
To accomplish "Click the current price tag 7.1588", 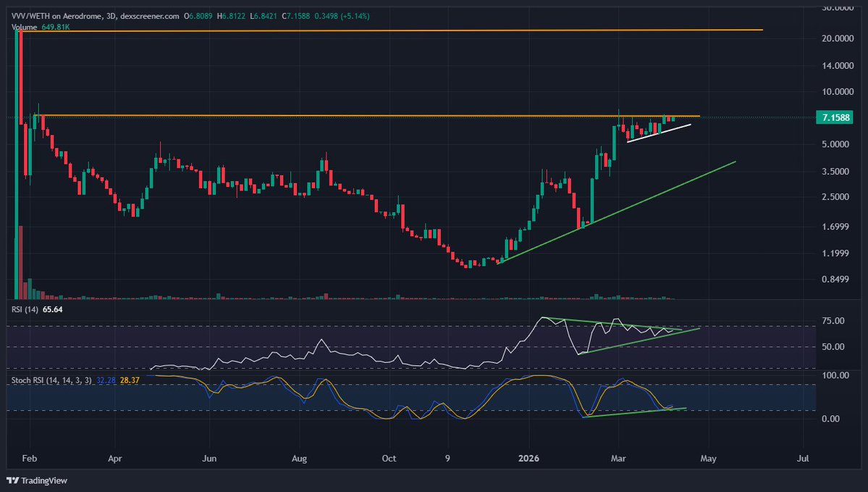I will tap(831, 117).
